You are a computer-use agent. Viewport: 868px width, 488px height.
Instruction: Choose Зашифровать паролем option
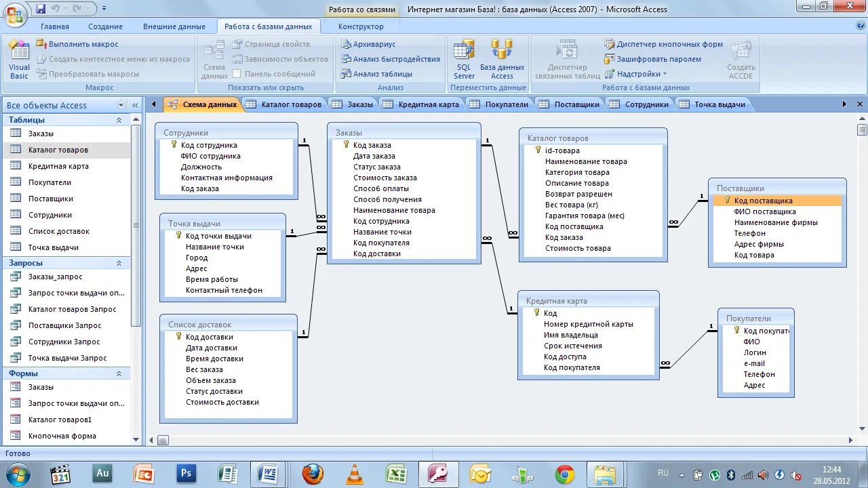coord(652,59)
